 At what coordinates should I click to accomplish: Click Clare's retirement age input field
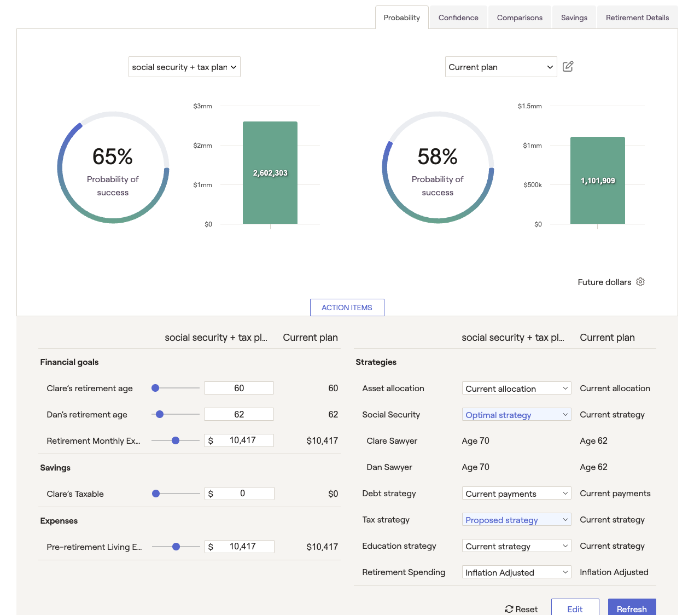click(239, 388)
